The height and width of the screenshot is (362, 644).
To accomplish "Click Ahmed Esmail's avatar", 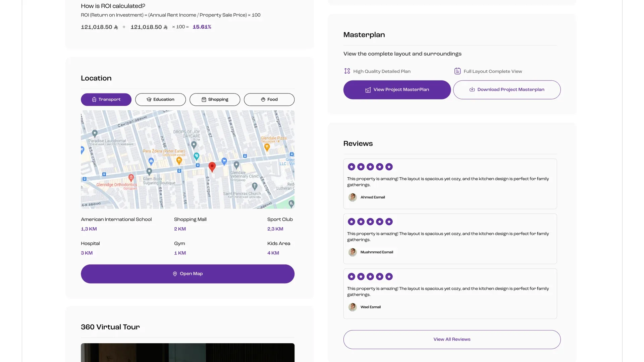I will [x=353, y=197].
